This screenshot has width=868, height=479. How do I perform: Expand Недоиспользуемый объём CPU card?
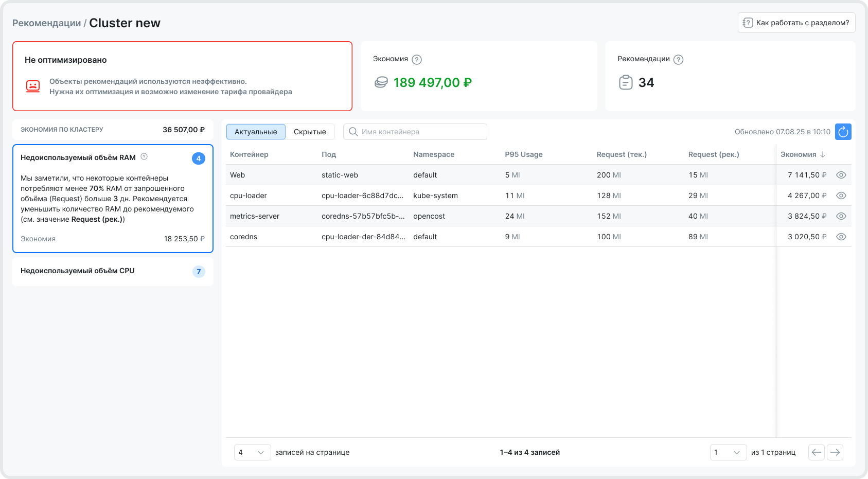pyautogui.click(x=113, y=271)
